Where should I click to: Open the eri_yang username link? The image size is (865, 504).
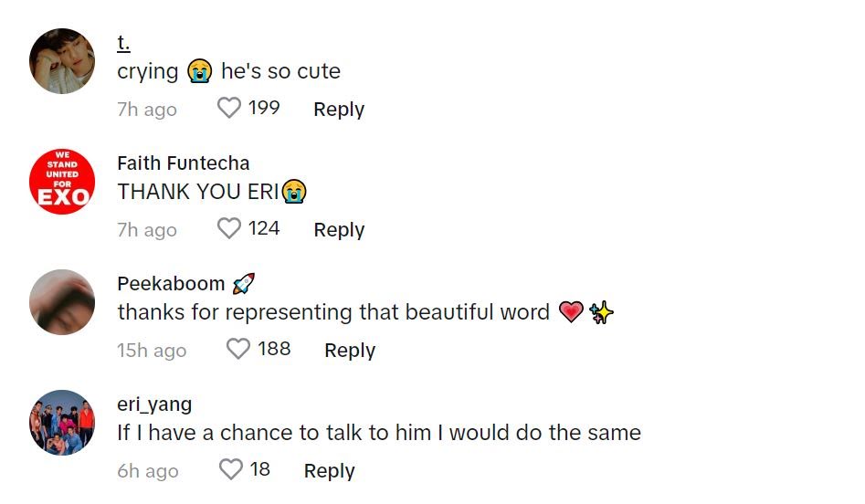(154, 404)
